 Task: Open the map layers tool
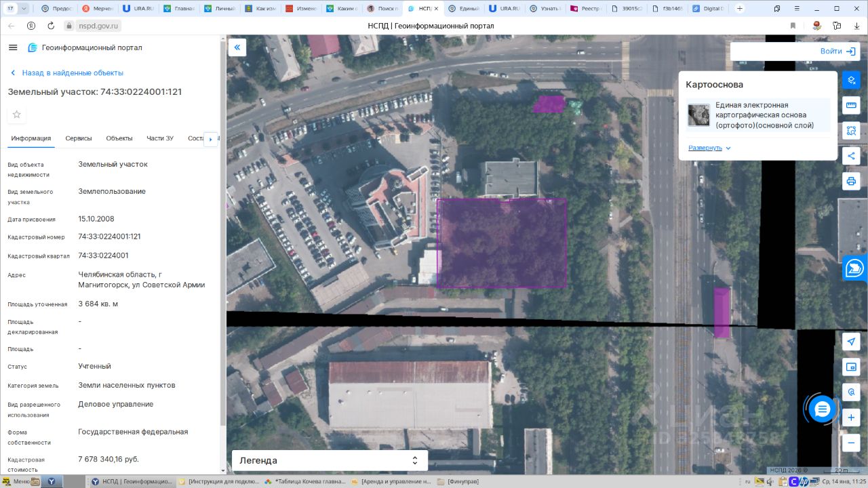[x=851, y=80]
